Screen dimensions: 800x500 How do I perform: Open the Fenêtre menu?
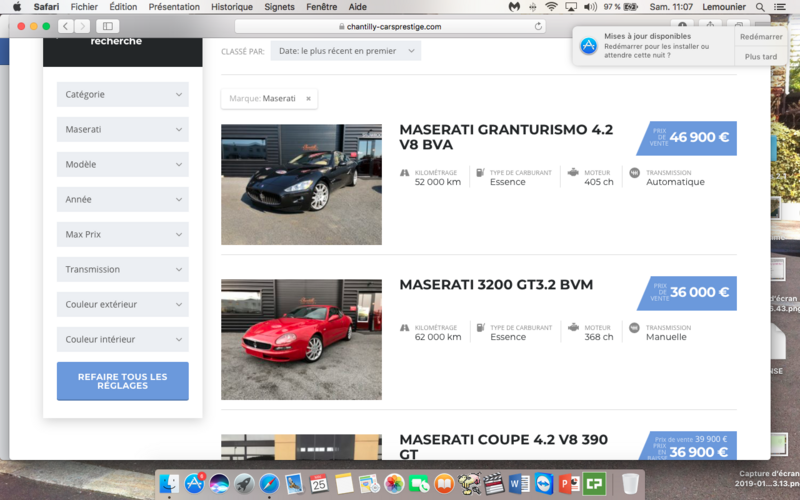point(321,7)
